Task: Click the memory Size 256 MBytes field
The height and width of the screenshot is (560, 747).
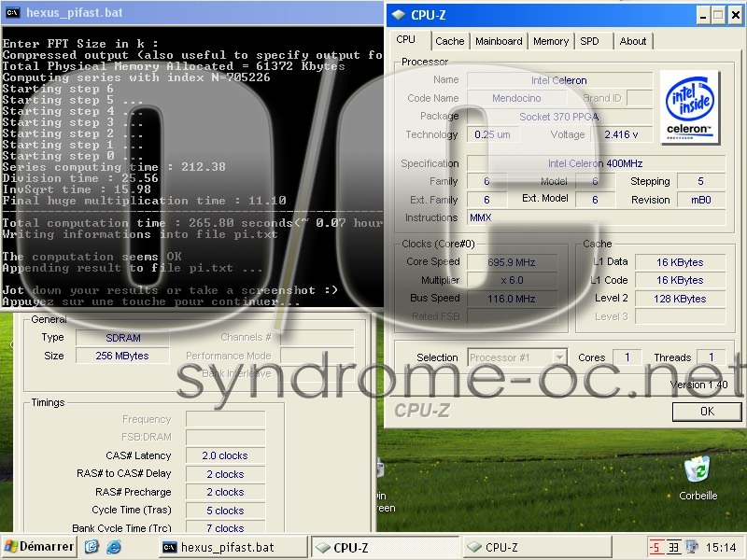Action: pos(122,356)
